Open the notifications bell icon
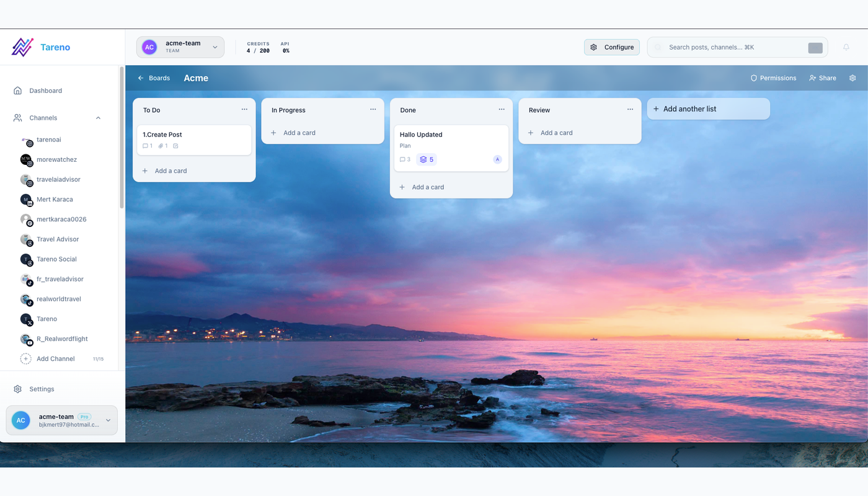868x496 pixels. click(846, 47)
